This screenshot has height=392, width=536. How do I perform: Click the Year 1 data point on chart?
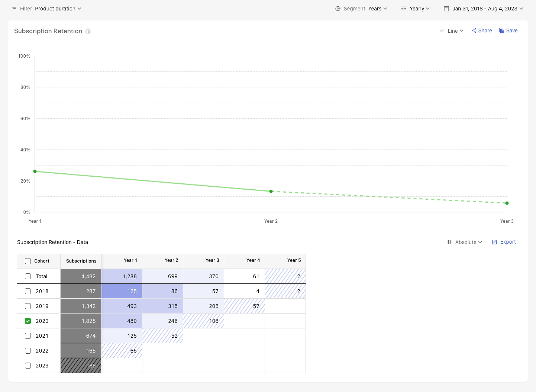35,171
